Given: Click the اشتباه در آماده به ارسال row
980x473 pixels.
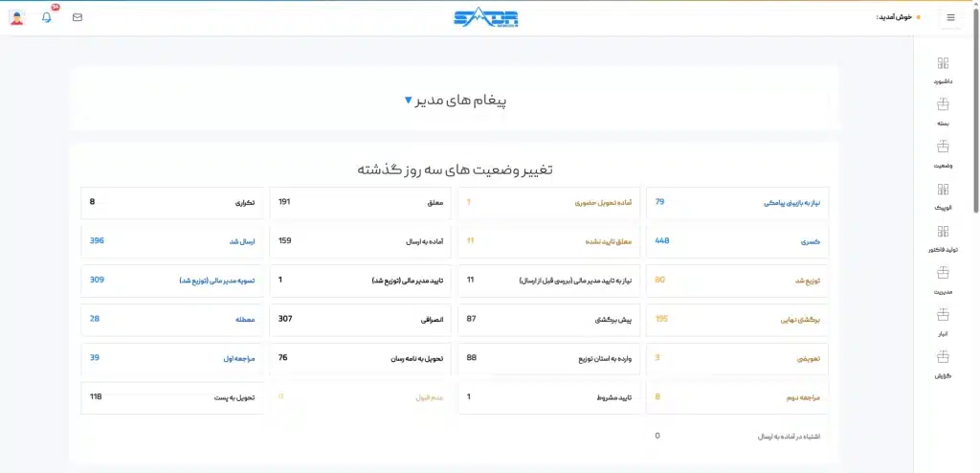Looking at the screenshot, I should point(738,436).
